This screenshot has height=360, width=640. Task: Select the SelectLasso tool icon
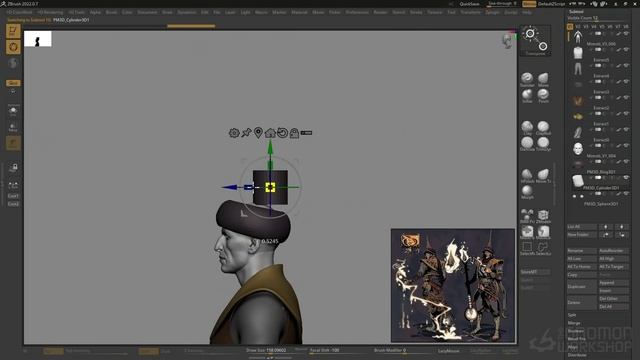click(x=543, y=248)
